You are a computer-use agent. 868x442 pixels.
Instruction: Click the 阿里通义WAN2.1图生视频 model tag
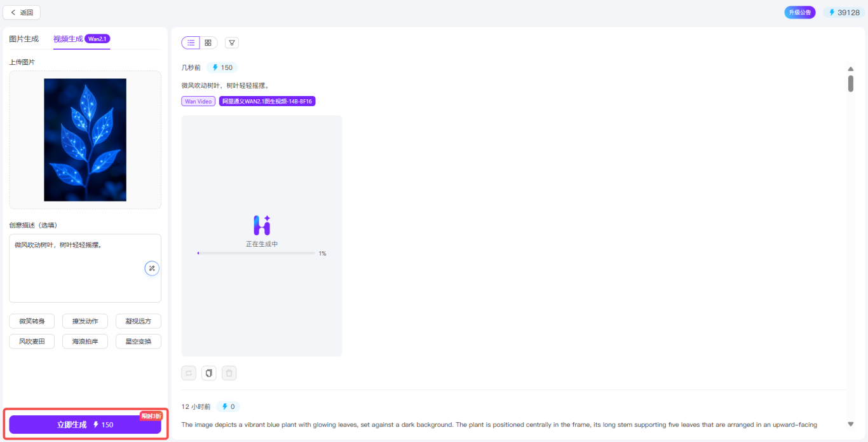[x=268, y=101]
